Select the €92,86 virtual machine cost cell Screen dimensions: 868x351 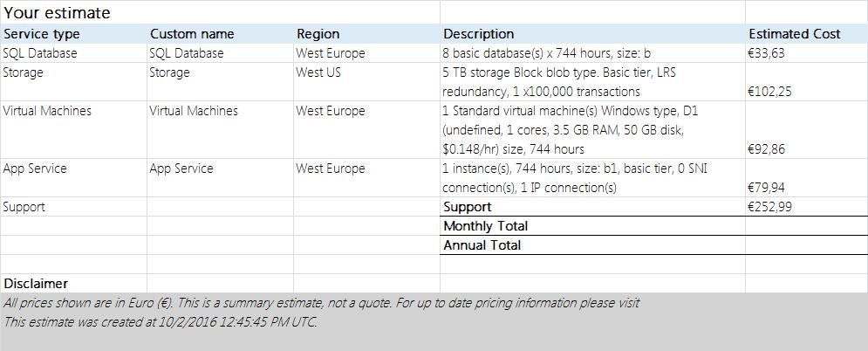(x=807, y=130)
